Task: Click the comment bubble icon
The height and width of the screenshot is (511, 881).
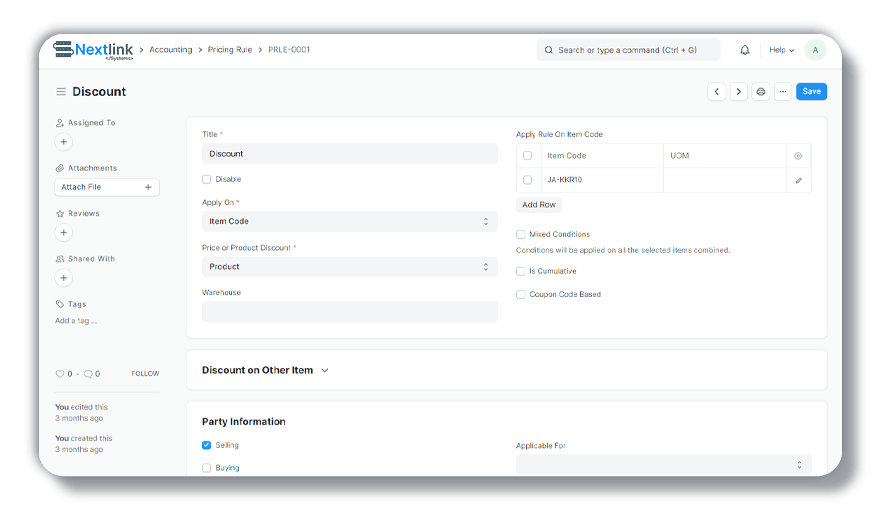Action: pos(88,374)
